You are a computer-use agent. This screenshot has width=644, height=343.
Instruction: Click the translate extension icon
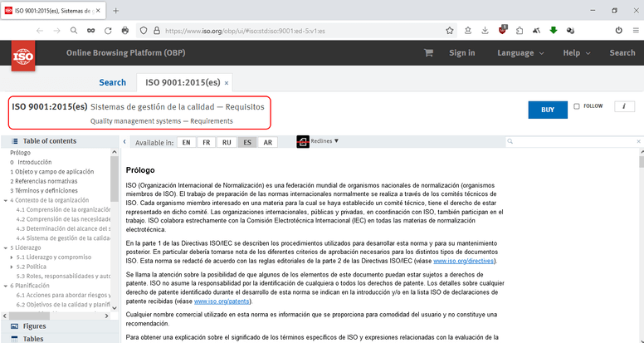point(536,31)
